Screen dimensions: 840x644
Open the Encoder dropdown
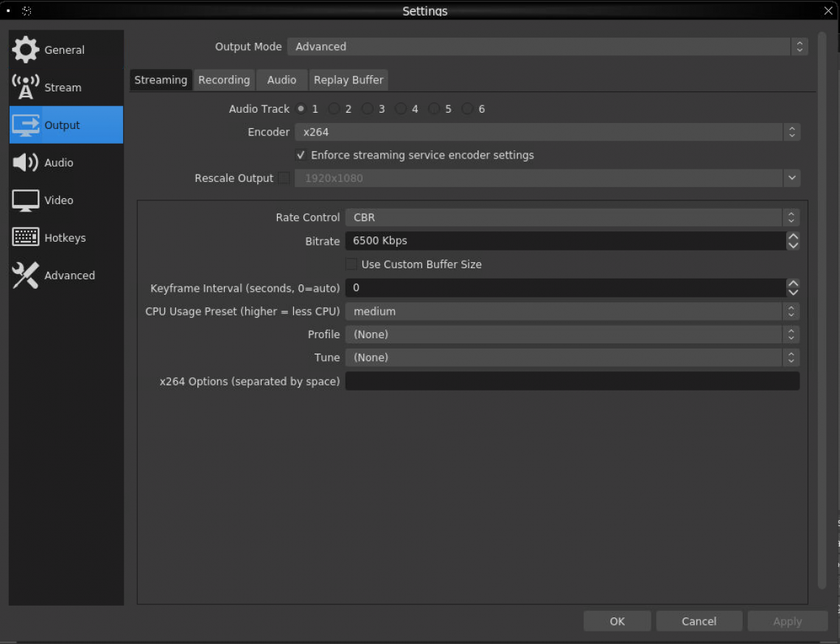tap(547, 132)
